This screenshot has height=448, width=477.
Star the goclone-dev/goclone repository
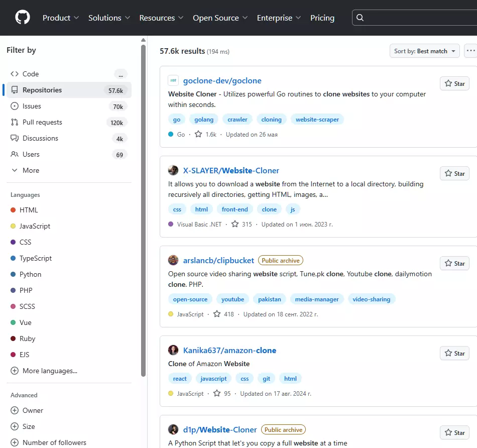[454, 84]
